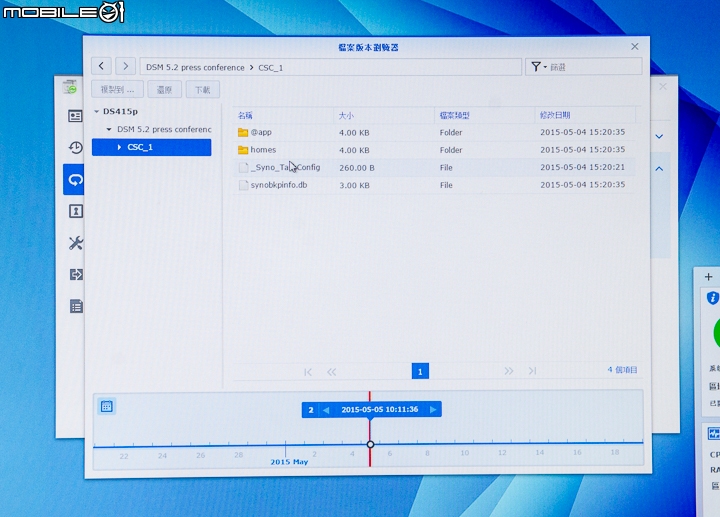Click the @app folder icon

(x=243, y=133)
